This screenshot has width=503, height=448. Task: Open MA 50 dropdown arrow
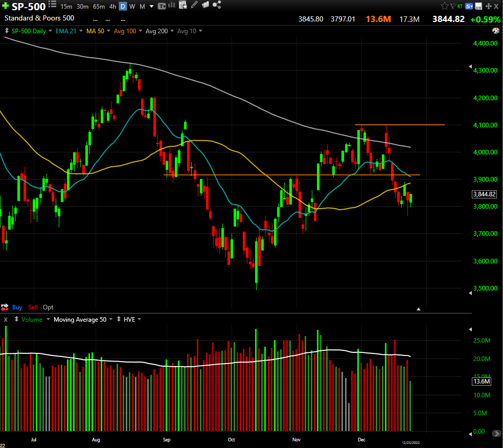108,31
